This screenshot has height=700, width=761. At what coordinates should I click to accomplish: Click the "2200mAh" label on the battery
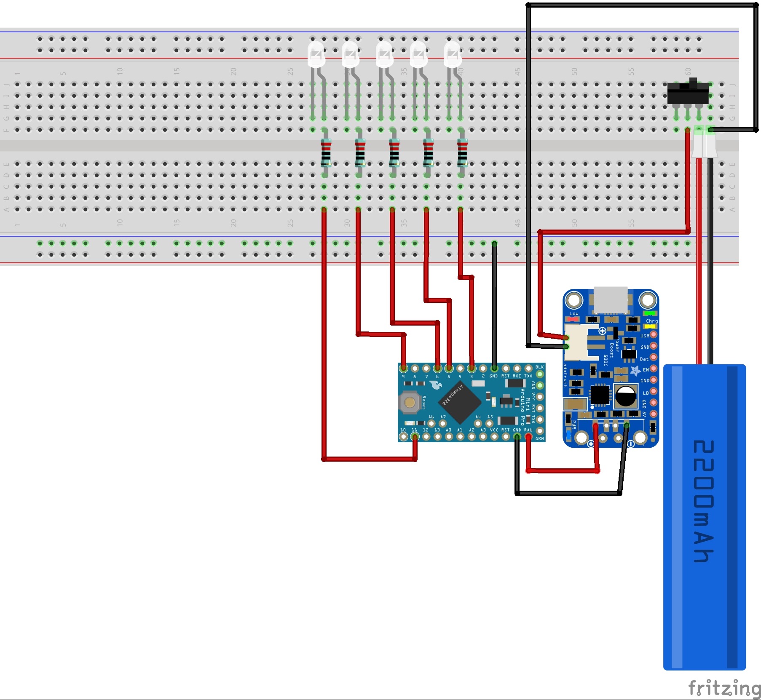[704, 501]
